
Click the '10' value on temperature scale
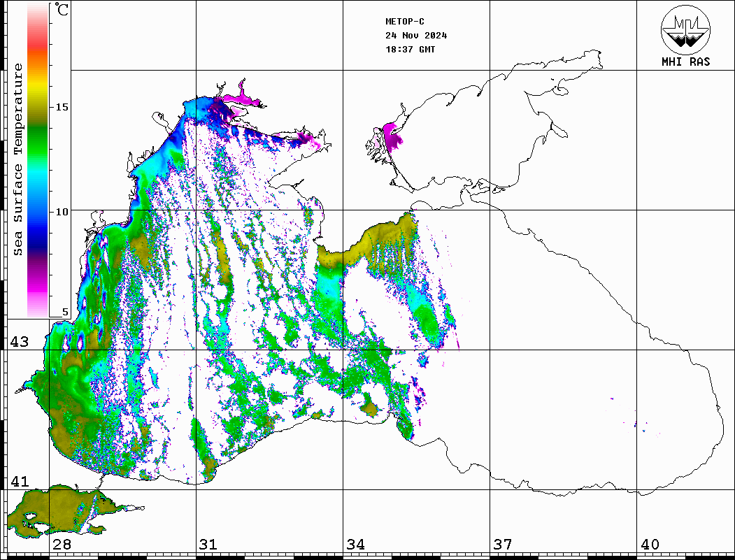(x=62, y=212)
